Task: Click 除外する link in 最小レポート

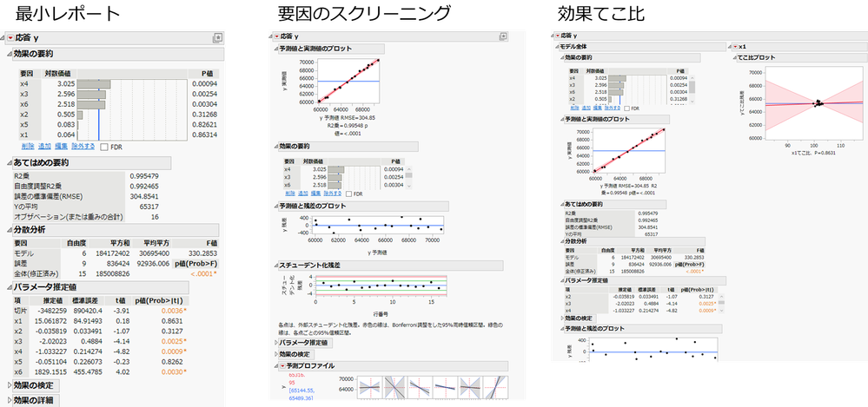Action: pos(83,147)
